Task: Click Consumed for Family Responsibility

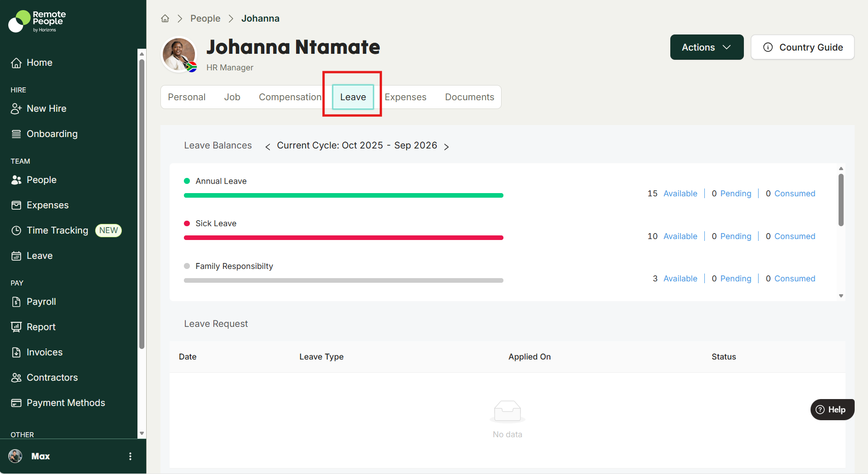Action: click(794, 279)
